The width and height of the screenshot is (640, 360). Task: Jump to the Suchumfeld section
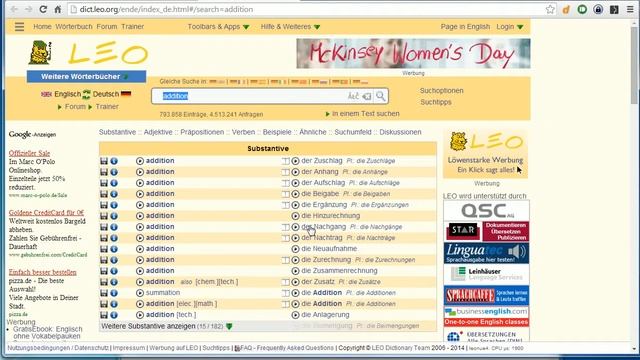(x=353, y=132)
